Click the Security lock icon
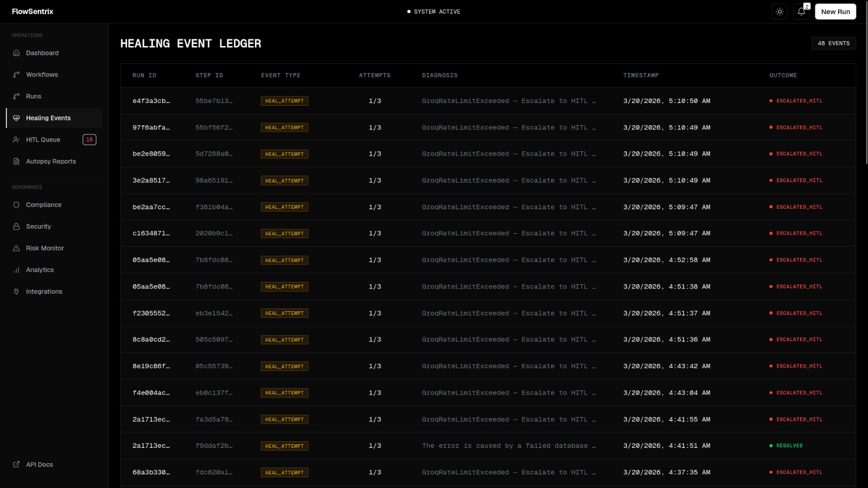 (x=16, y=227)
